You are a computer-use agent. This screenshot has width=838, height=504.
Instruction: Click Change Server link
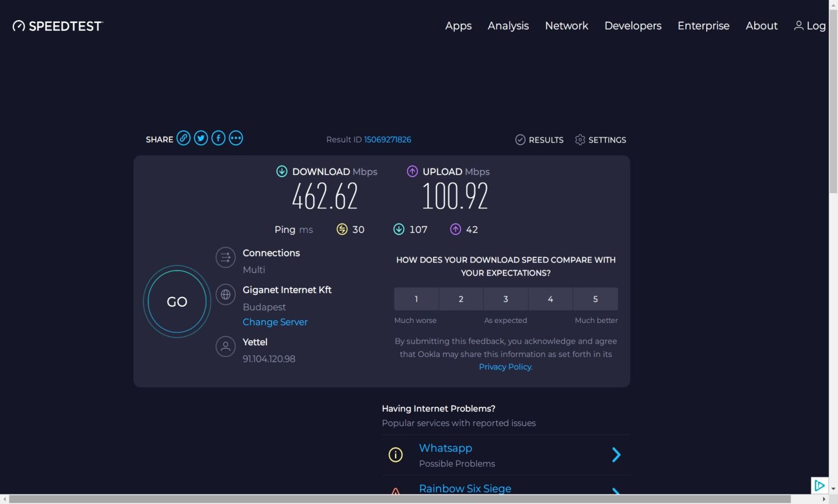point(275,322)
